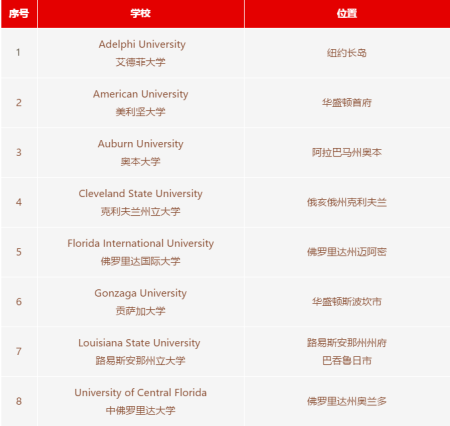The image size is (450, 426).
Task: Click 艾德菲大学 Chinese name
Action: pyautogui.click(x=141, y=62)
